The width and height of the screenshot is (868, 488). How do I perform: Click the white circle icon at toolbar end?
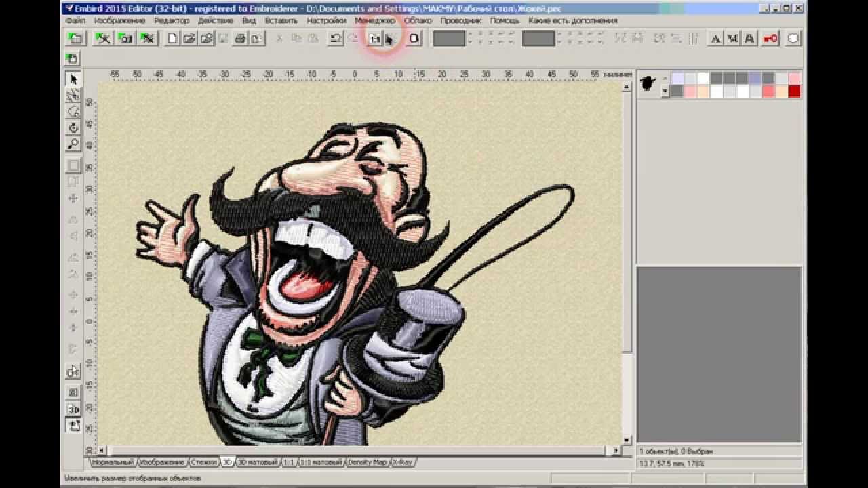tap(793, 39)
